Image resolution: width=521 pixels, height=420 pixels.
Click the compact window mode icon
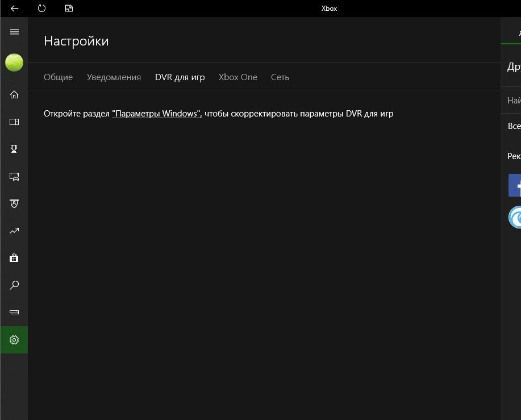[69, 9]
